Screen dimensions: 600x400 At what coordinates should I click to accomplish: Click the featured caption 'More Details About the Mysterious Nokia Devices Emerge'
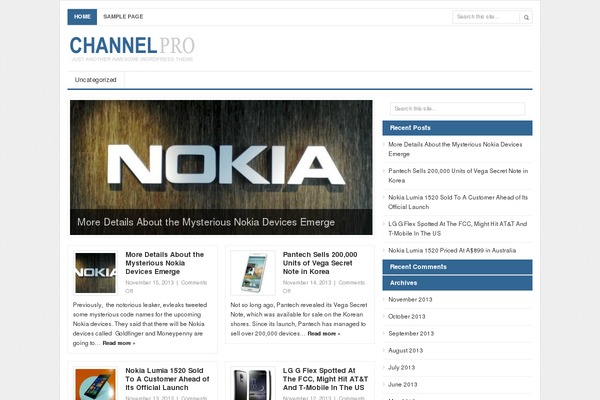click(x=206, y=222)
